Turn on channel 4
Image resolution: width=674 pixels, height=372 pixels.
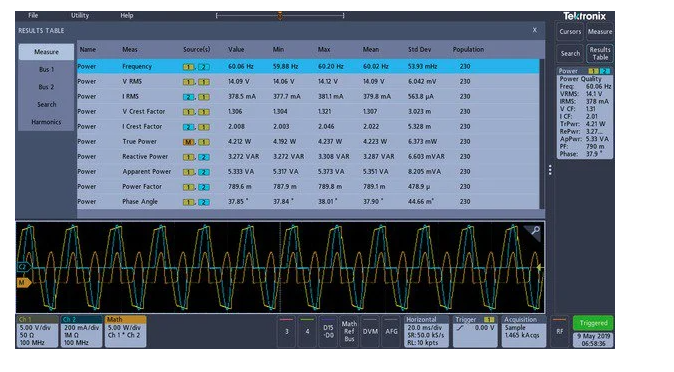(x=307, y=332)
